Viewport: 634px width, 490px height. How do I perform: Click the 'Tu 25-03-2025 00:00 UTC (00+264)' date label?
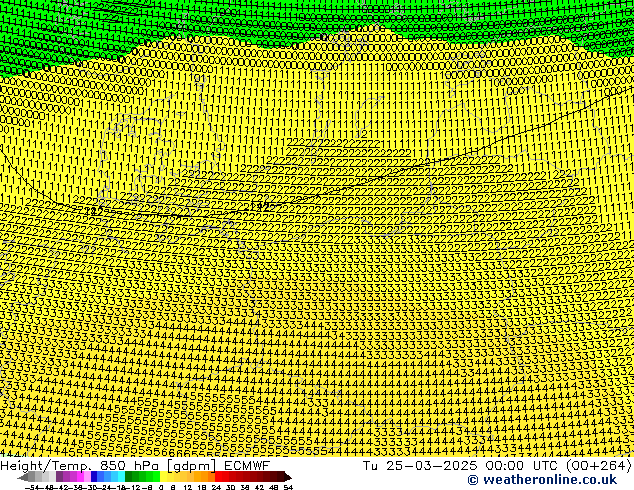click(497, 466)
